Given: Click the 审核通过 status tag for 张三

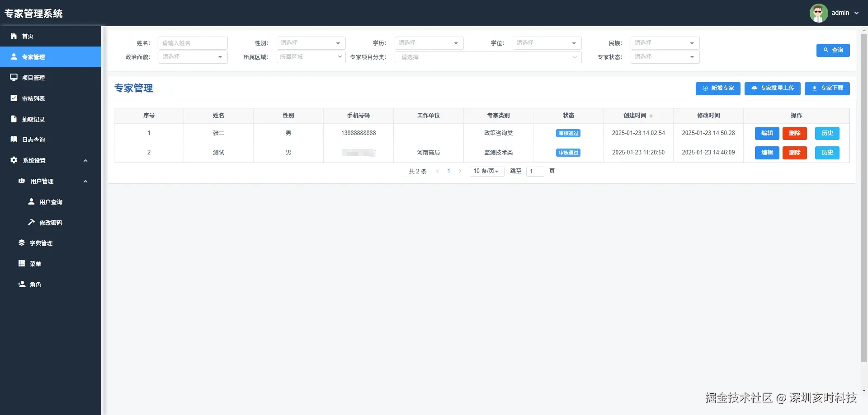Looking at the screenshot, I should click(x=568, y=133).
